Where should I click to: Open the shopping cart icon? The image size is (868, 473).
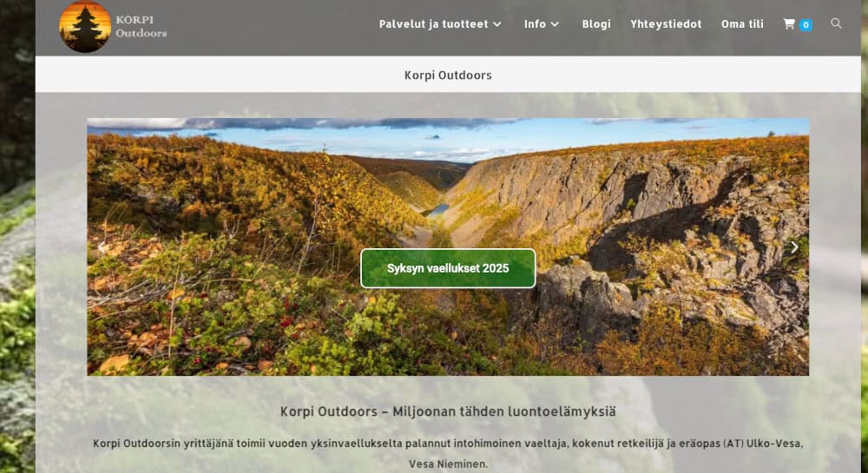point(789,23)
